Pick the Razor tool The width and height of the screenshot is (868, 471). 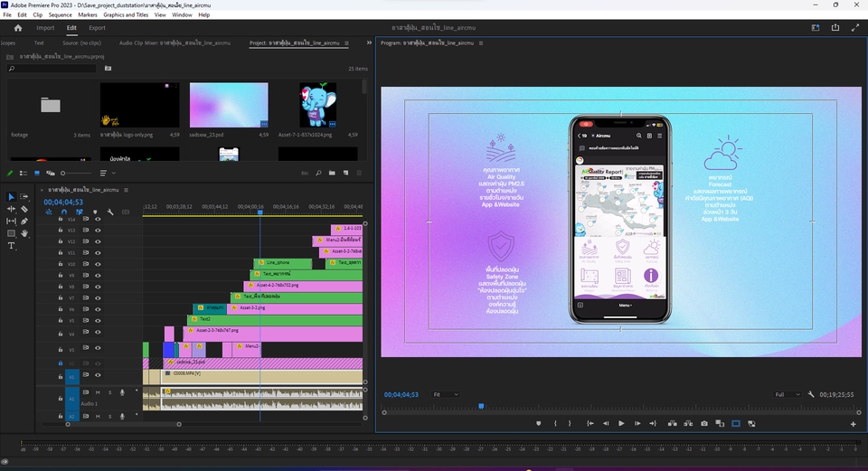coord(24,209)
